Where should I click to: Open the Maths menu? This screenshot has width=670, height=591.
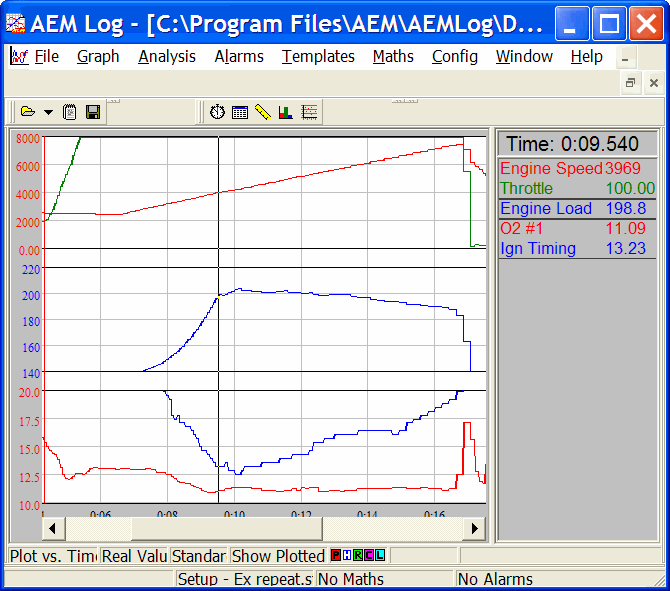tap(393, 56)
